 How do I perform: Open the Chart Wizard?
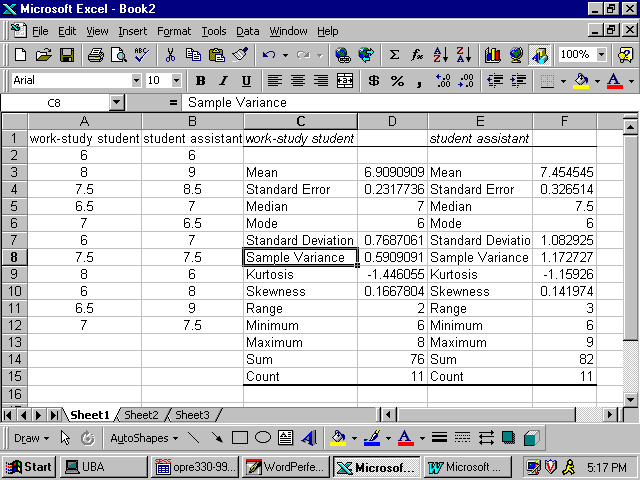click(493, 55)
